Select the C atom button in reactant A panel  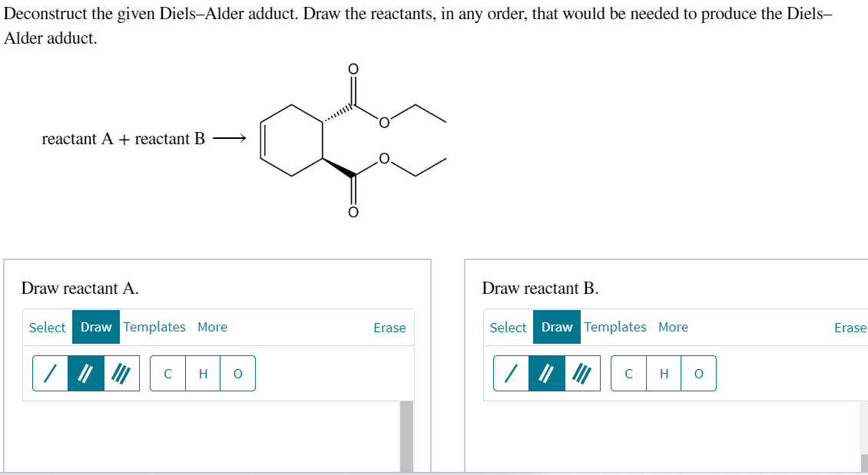pyautogui.click(x=167, y=373)
